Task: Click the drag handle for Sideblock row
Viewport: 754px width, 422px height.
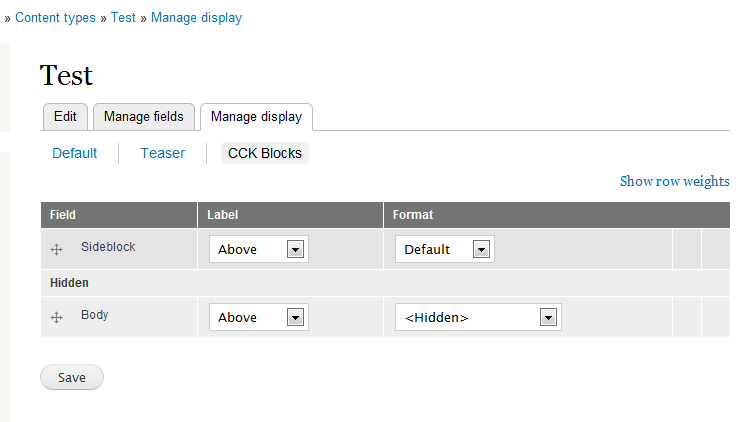Action: coord(56,249)
